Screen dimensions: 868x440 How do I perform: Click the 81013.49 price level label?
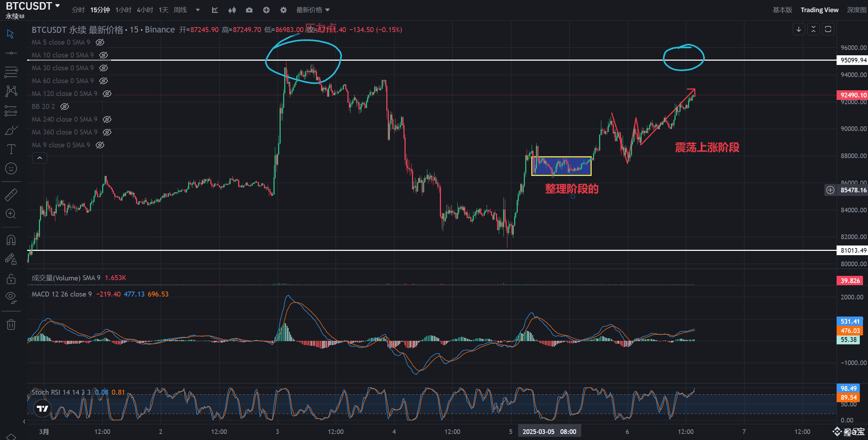(x=853, y=250)
